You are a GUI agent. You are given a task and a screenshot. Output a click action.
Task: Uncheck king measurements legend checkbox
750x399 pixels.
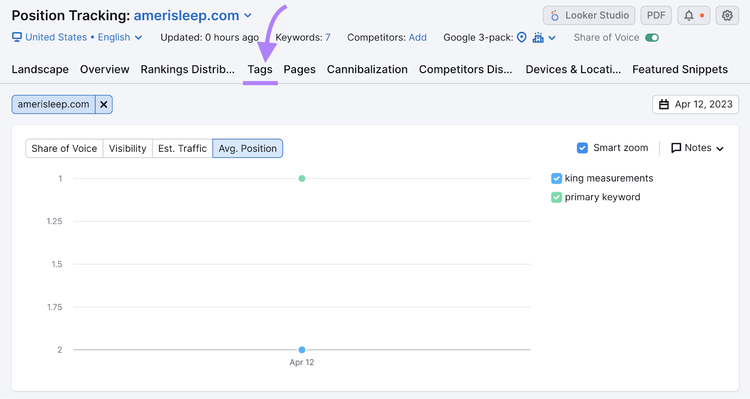coord(556,178)
